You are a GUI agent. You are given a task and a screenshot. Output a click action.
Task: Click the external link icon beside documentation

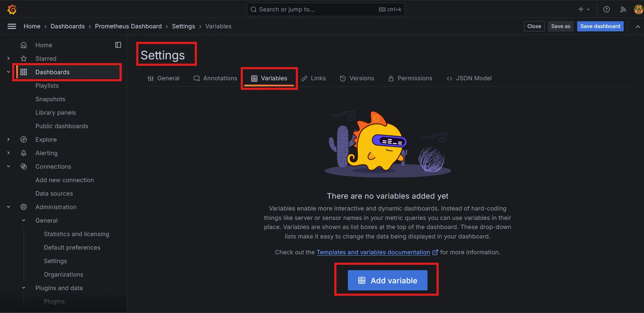(x=435, y=252)
